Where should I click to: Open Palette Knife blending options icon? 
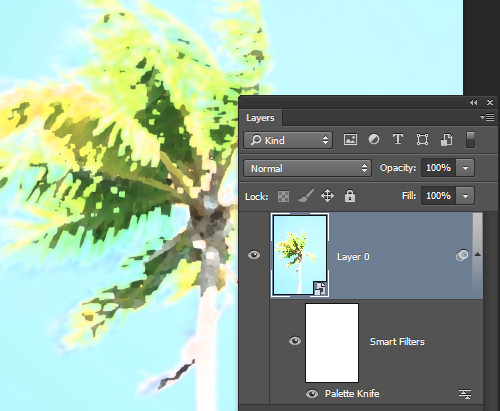click(x=465, y=394)
